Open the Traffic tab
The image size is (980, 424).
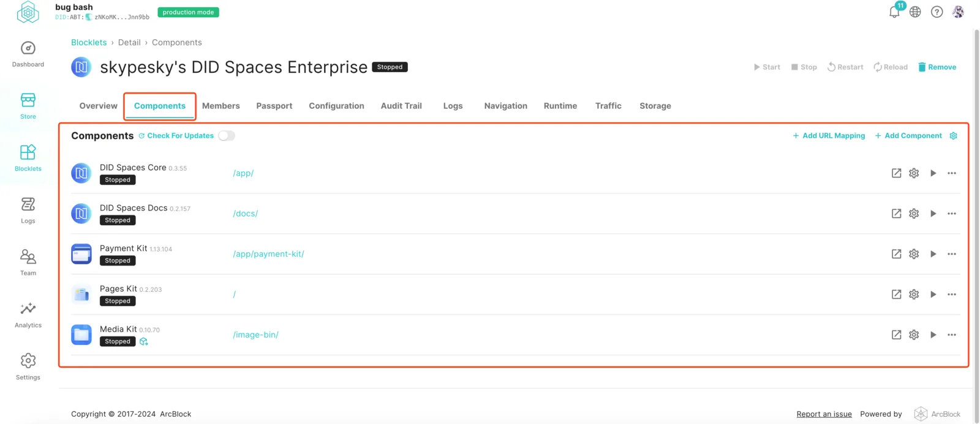[608, 106]
